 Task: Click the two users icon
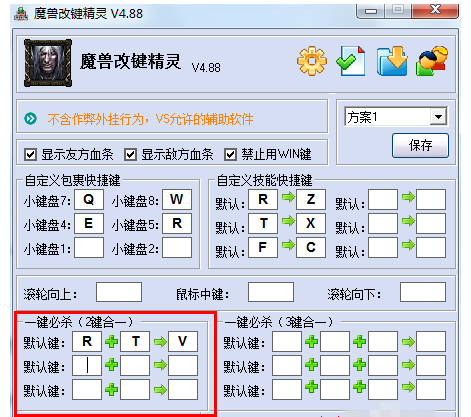432,61
